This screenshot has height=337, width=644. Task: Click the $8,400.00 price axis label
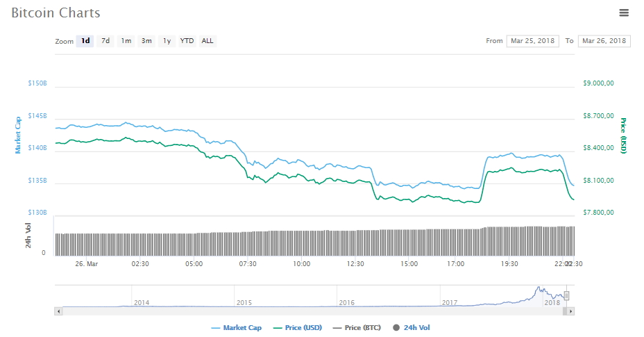tap(598, 148)
